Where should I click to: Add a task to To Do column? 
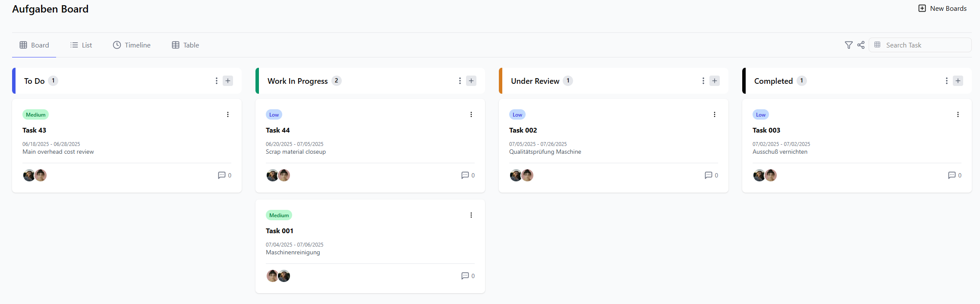pyautogui.click(x=228, y=81)
